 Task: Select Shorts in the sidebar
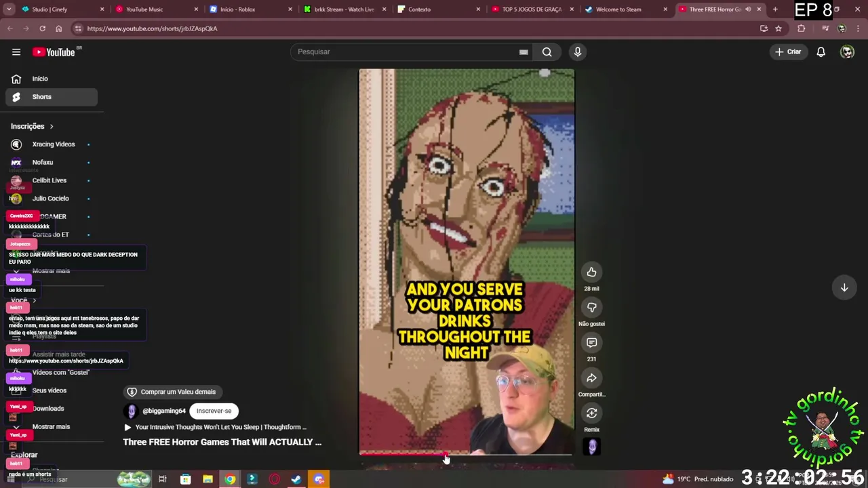51,97
